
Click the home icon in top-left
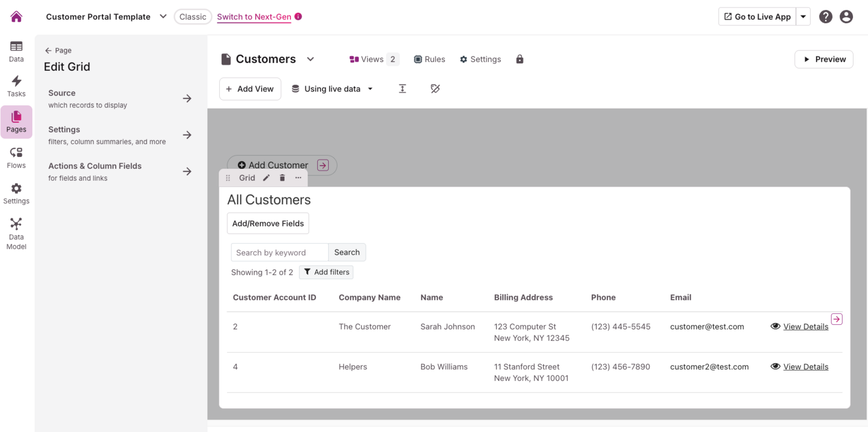[x=16, y=17]
